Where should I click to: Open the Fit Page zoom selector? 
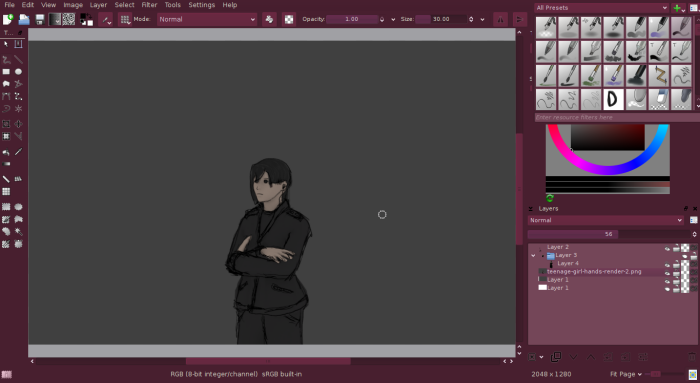pos(626,374)
